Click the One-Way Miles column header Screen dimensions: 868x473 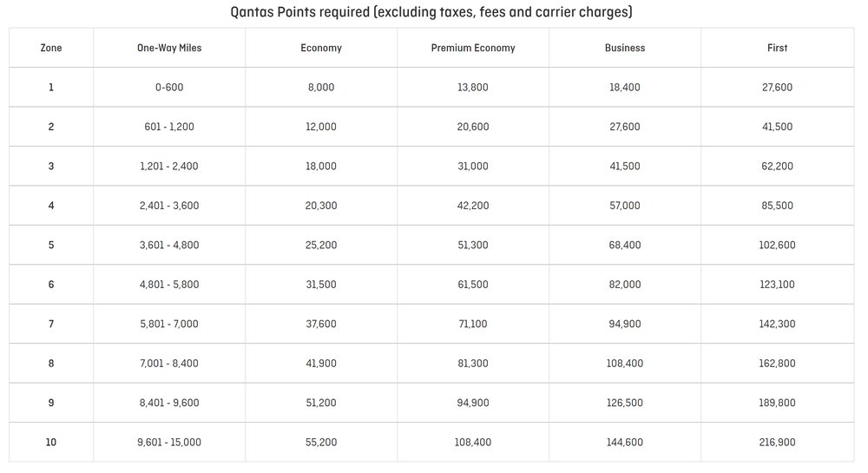(x=169, y=48)
